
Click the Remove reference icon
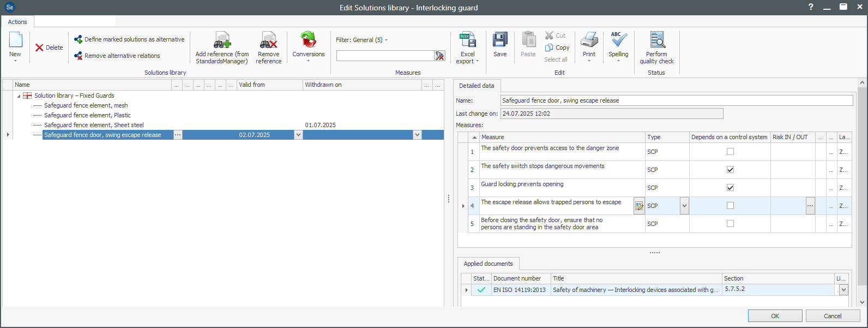268,41
